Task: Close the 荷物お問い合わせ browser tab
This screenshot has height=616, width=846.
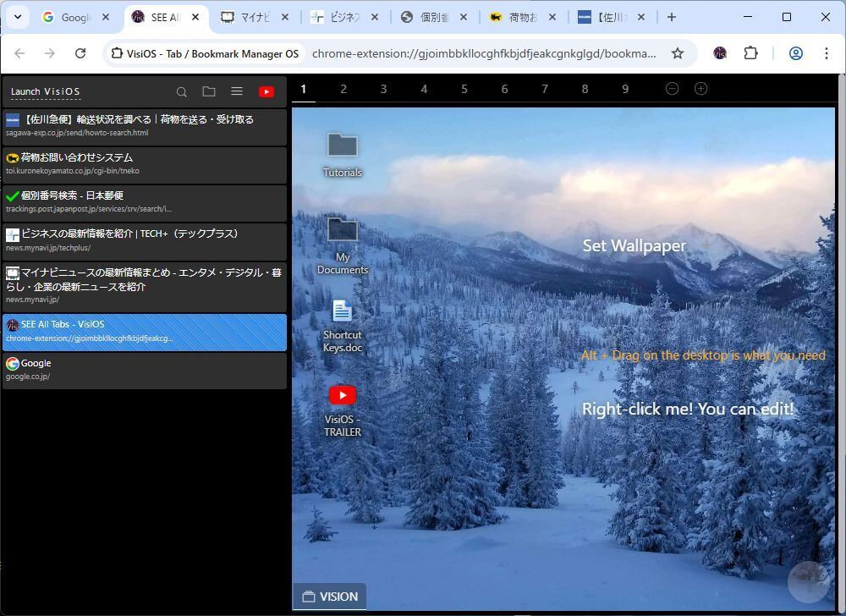Action: 552,17
